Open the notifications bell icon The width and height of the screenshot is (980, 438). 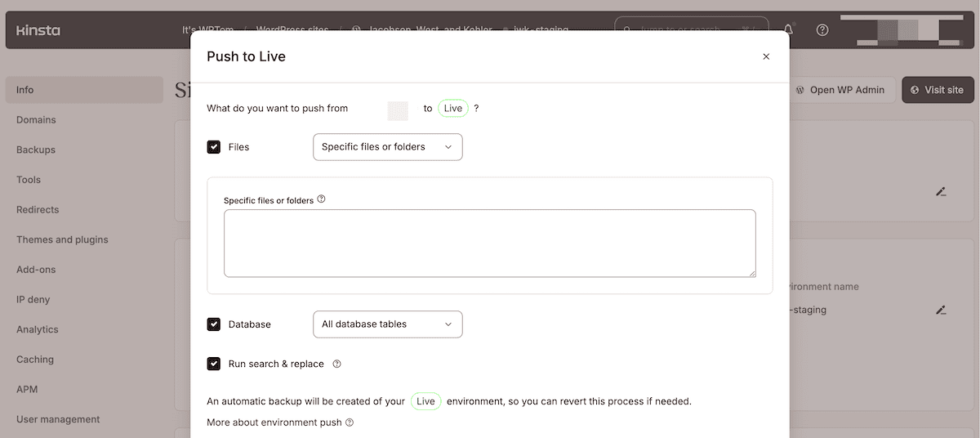point(789,29)
